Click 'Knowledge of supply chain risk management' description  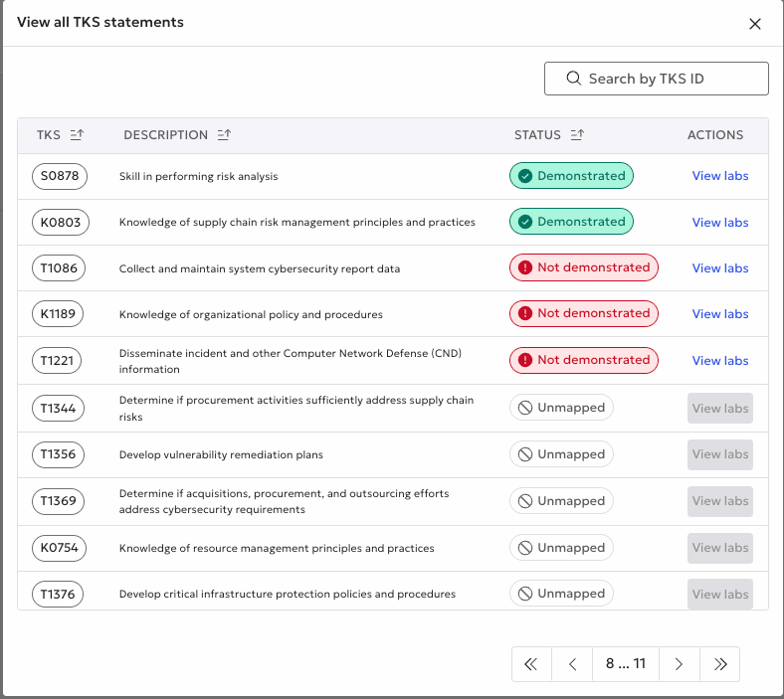click(297, 223)
